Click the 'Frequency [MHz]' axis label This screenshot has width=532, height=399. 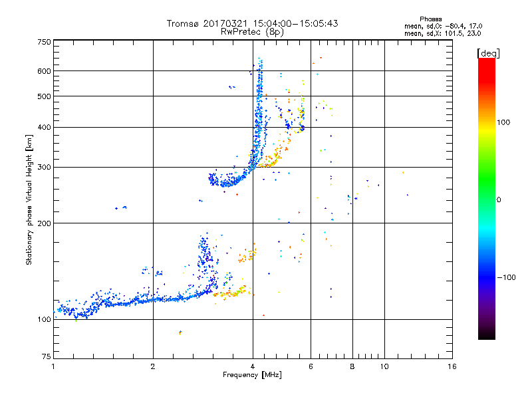click(x=252, y=375)
